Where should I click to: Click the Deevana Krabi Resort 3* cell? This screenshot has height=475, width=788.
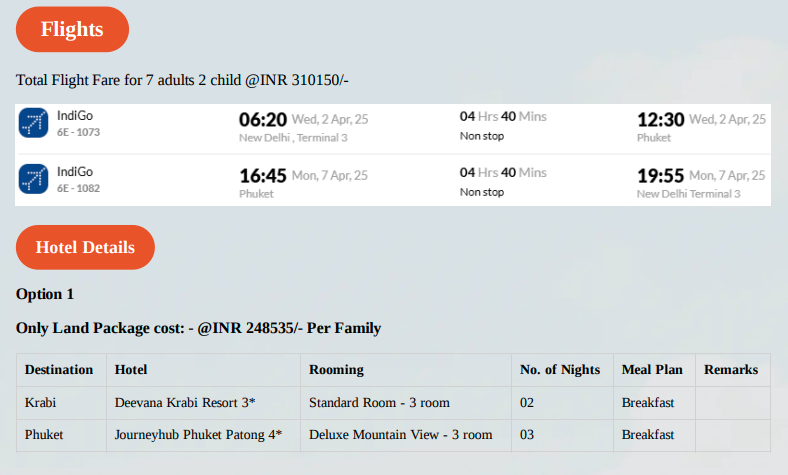click(204, 403)
